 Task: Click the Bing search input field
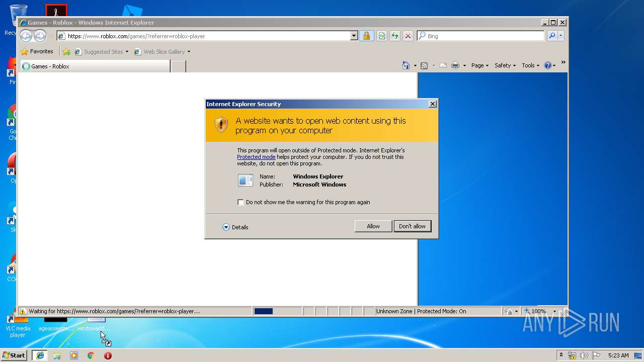(x=480, y=36)
